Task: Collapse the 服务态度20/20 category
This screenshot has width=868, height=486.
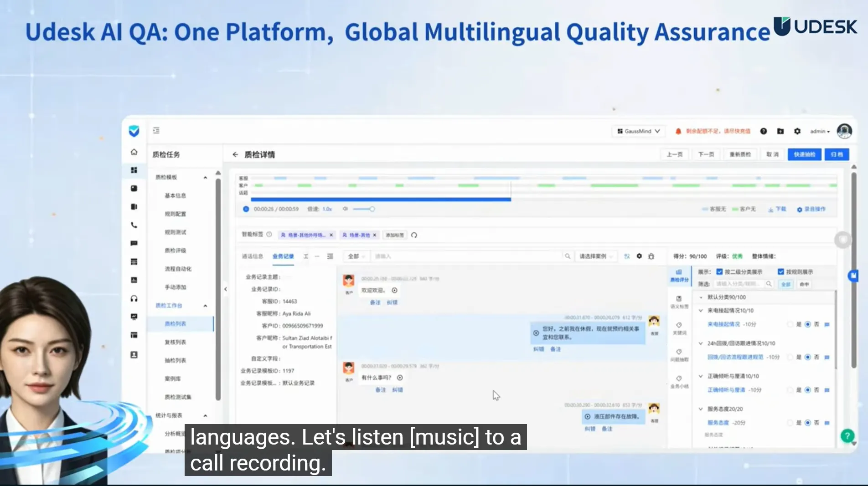Action: pyautogui.click(x=701, y=409)
